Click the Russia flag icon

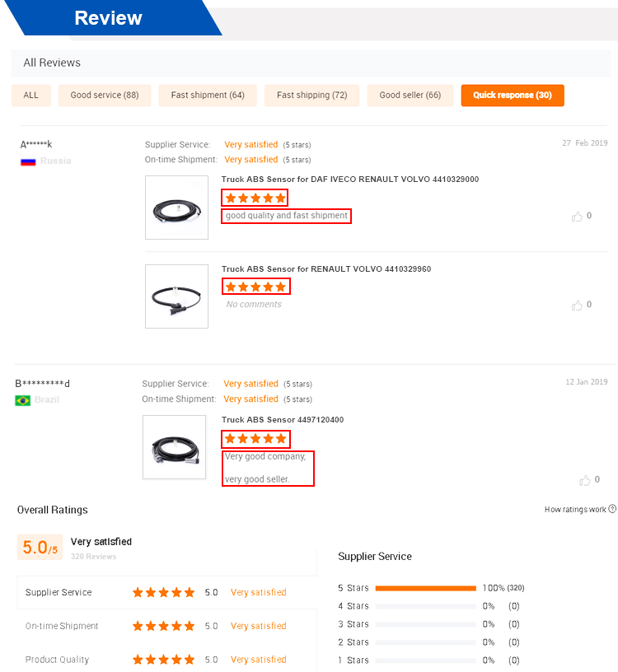(x=28, y=161)
